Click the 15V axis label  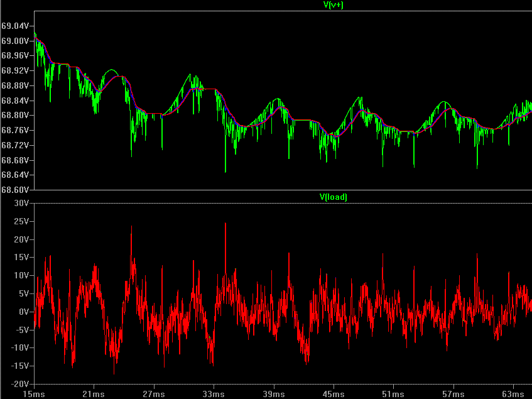point(21,257)
